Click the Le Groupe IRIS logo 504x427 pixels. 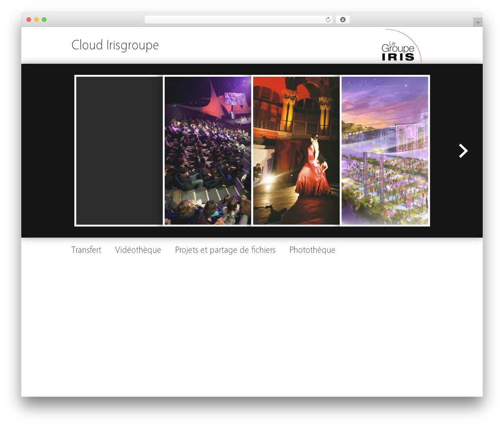click(401, 46)
